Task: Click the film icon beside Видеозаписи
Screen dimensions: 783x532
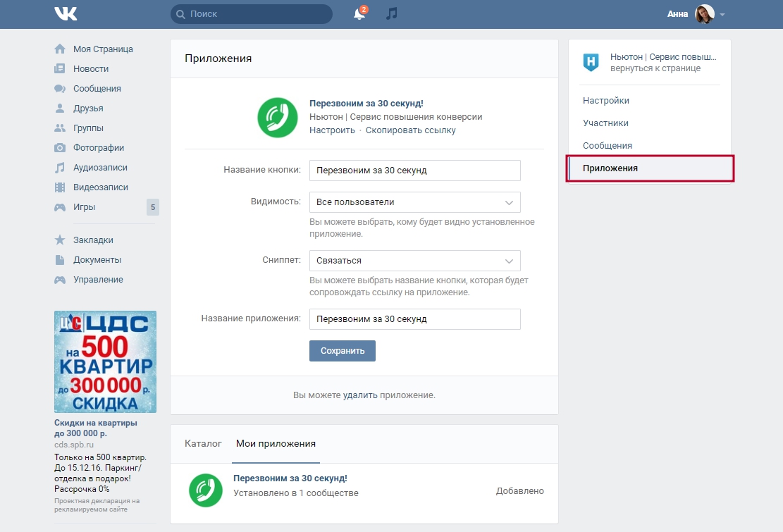Action: (60, 187)
